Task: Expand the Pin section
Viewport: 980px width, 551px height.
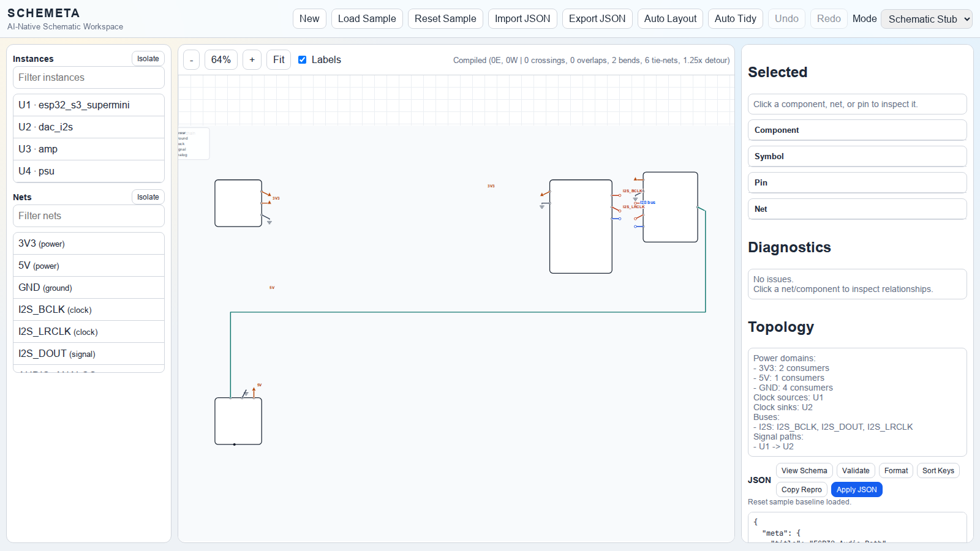Action: pos(857,183)
